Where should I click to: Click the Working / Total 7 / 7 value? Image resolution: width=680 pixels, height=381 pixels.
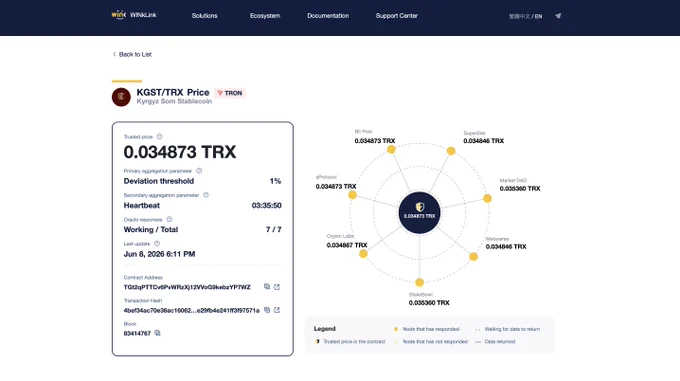(274, 230)
